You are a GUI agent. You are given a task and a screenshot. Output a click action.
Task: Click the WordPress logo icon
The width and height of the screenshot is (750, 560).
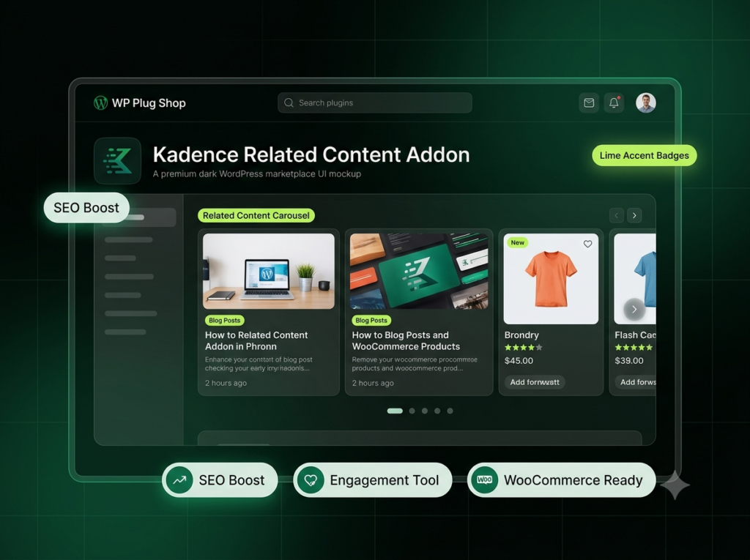click(100, 102)
